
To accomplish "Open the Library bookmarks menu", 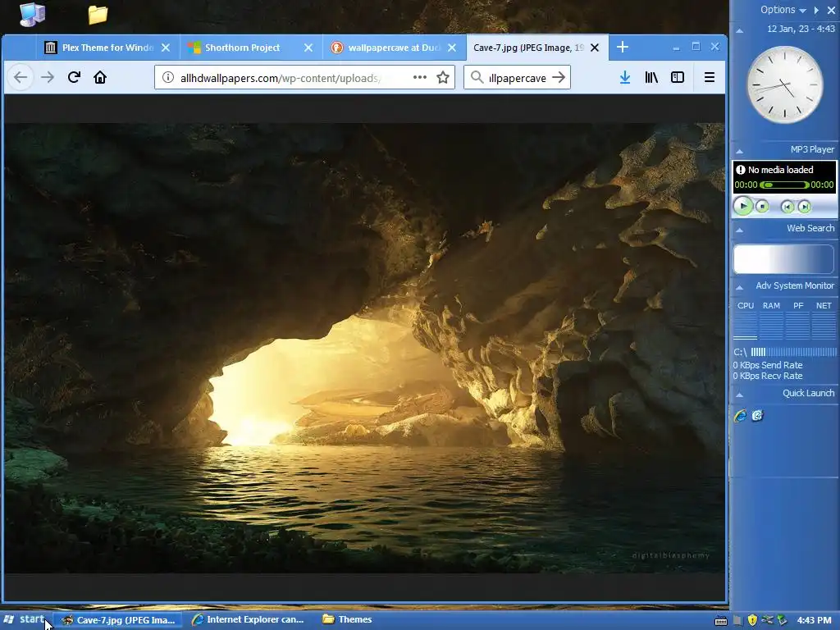I will (x=651, y=78).
